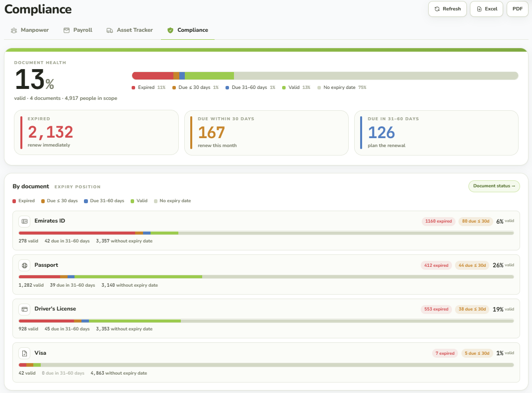Screen dimensions: 532x393
Task: Click '3,353 without expiry date' text
Action: pyautogui.click(x=124, y=329)
